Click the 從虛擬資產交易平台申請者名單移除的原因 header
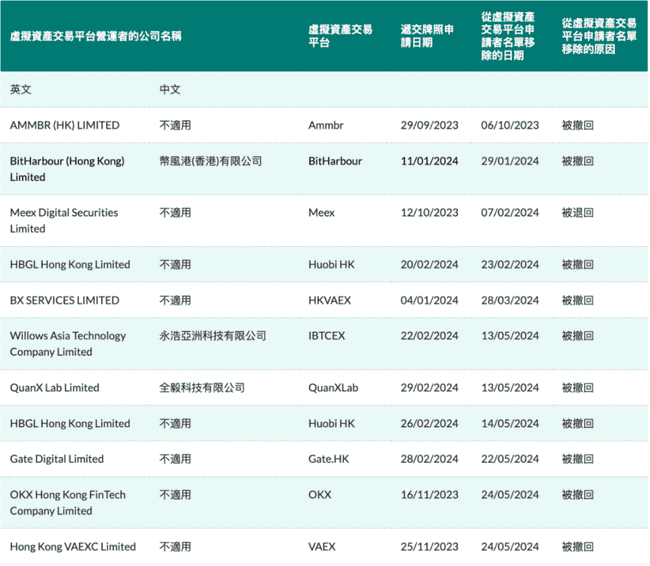650x566 pixels. (x=599, y=36)
